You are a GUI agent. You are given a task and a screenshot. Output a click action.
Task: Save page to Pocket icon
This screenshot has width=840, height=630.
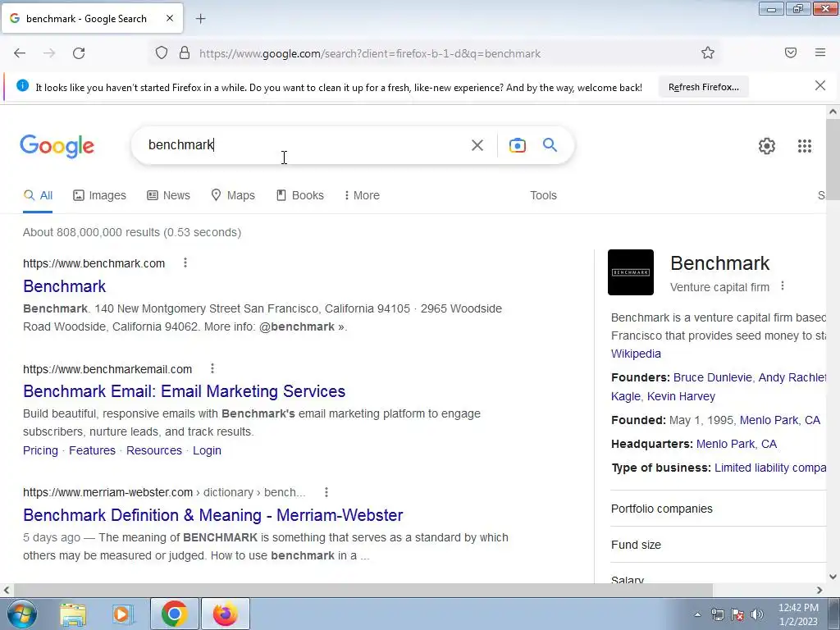click(x=791, y=52)
